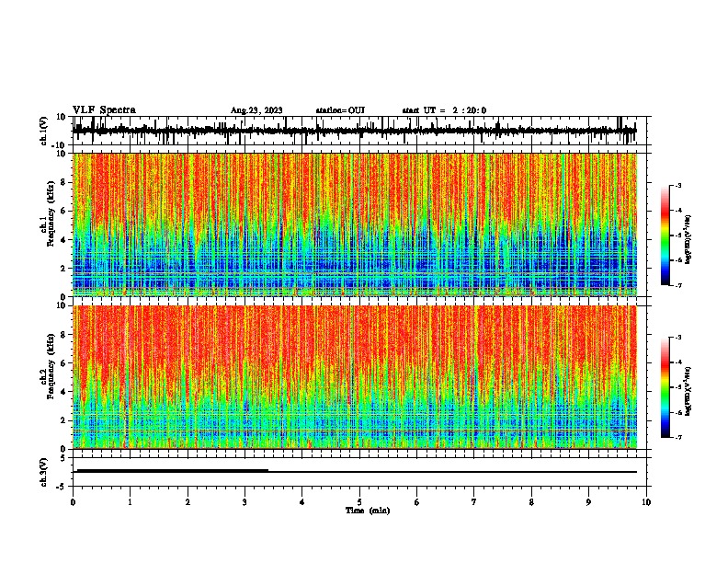Click the '-3' value on ch.1 colorbar
This screenshot has height=563, width=728.
click(x=677, y=185)
